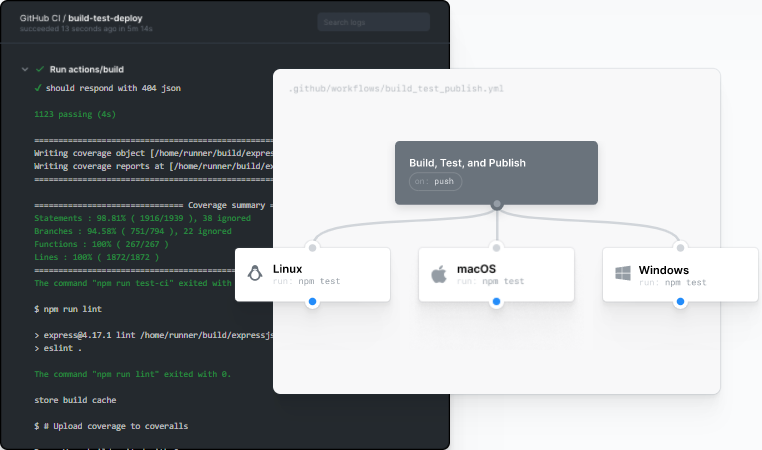
Task: Click the Linux penguin icon
Action: [255, 274]
